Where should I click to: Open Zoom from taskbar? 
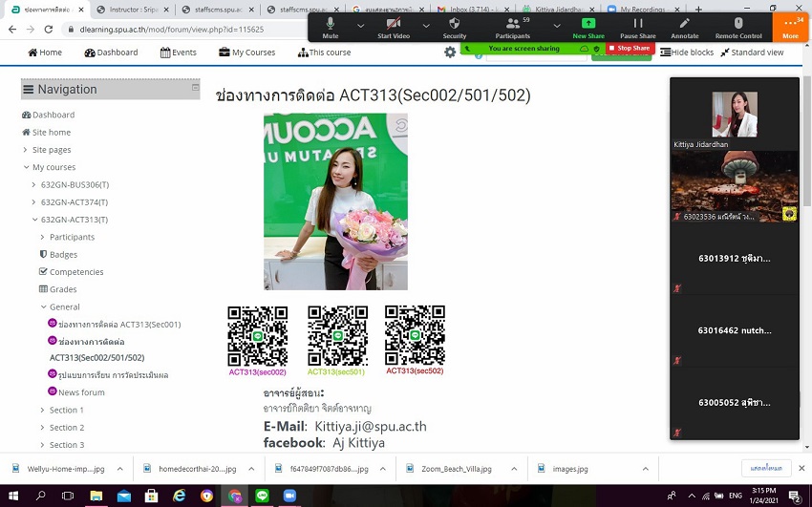(x=289, y=496)
